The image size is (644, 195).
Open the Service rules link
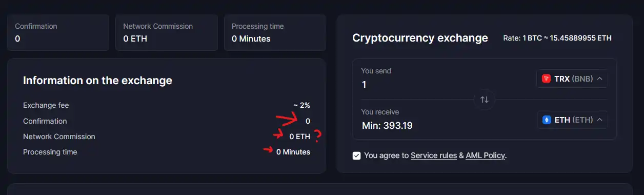(x=434, y=155)
